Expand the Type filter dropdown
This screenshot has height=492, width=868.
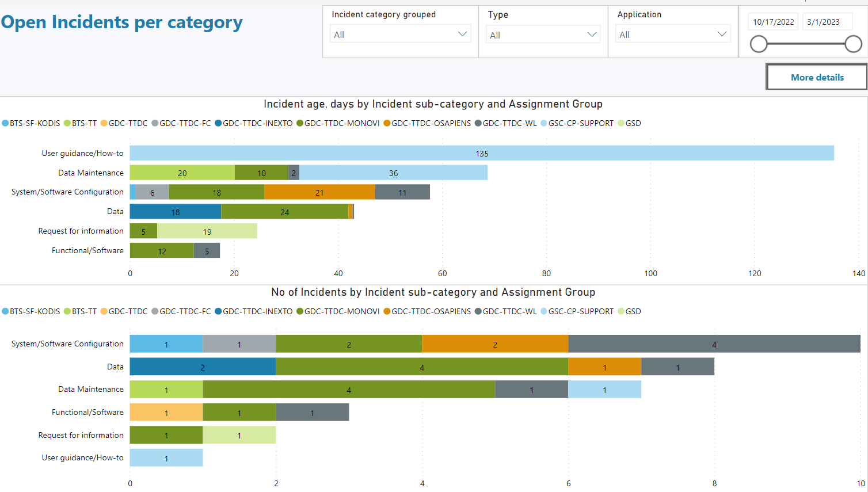(543, 35)
